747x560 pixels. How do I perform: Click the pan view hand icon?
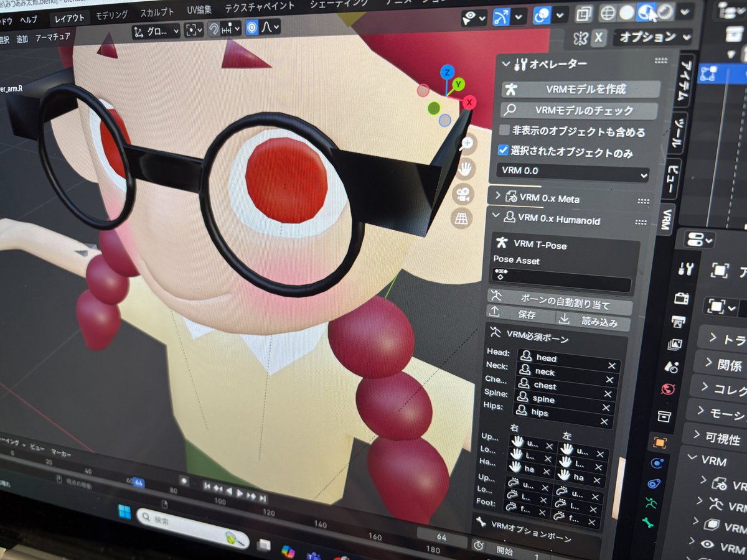pos(464,168)
